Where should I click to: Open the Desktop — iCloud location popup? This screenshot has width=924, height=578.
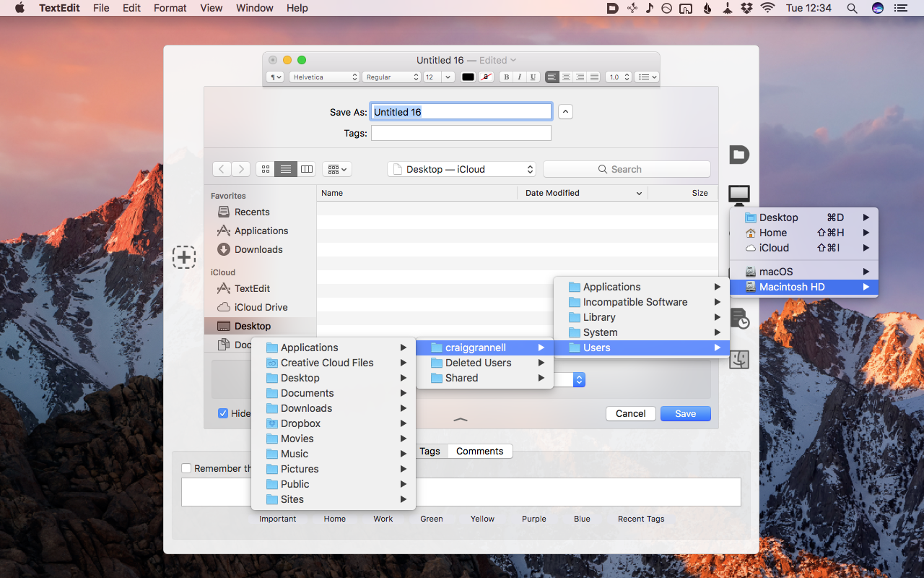[x=462, y=169]
